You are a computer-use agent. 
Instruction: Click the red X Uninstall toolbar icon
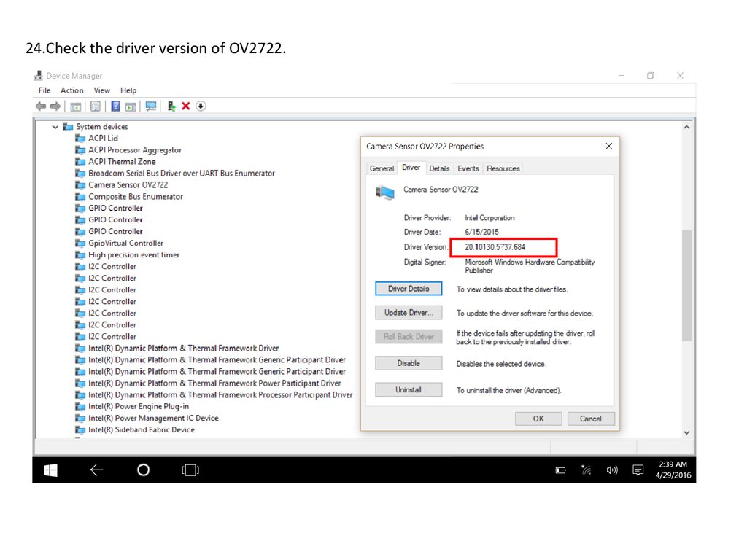[x=186, y=106]
